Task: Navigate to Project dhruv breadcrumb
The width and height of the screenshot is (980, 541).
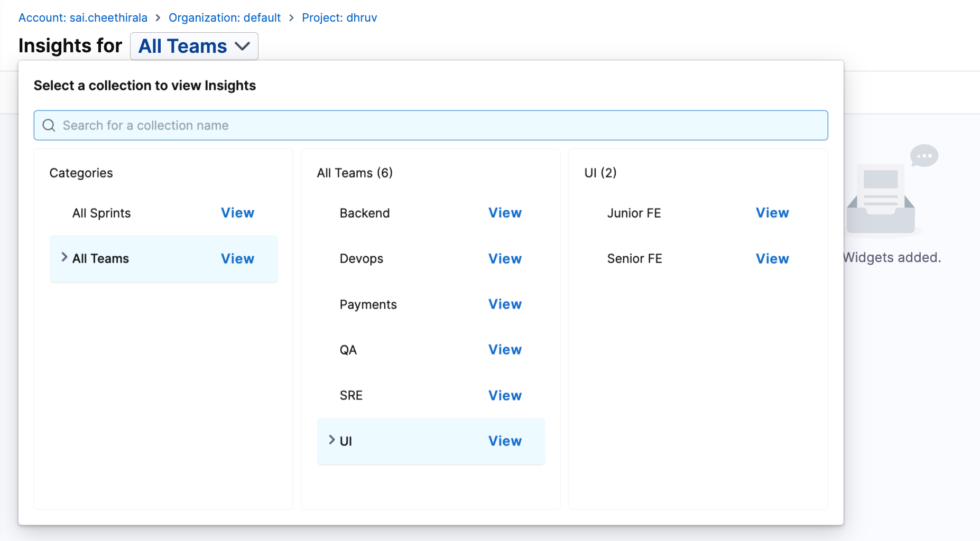Action: click(339, 18)
